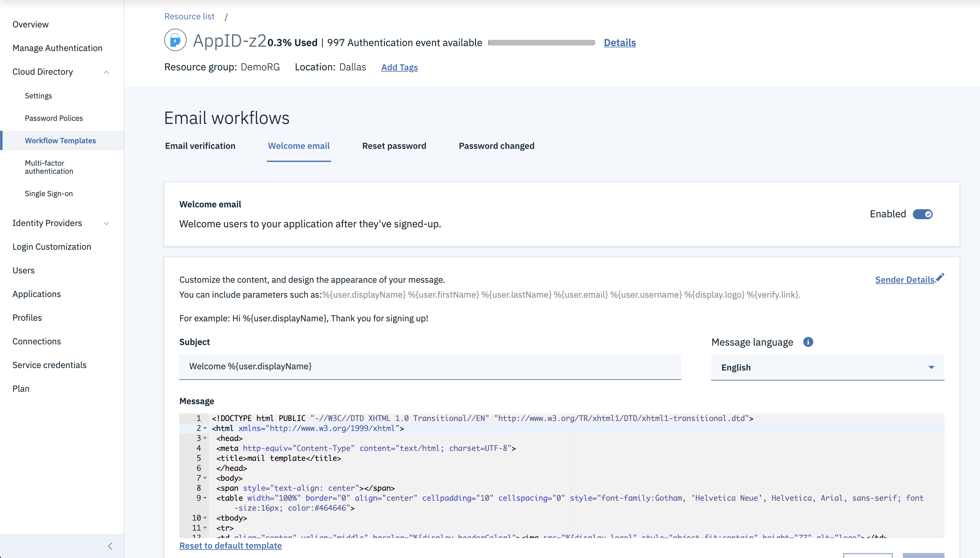Open the Sender Details link

pos(905,280)
